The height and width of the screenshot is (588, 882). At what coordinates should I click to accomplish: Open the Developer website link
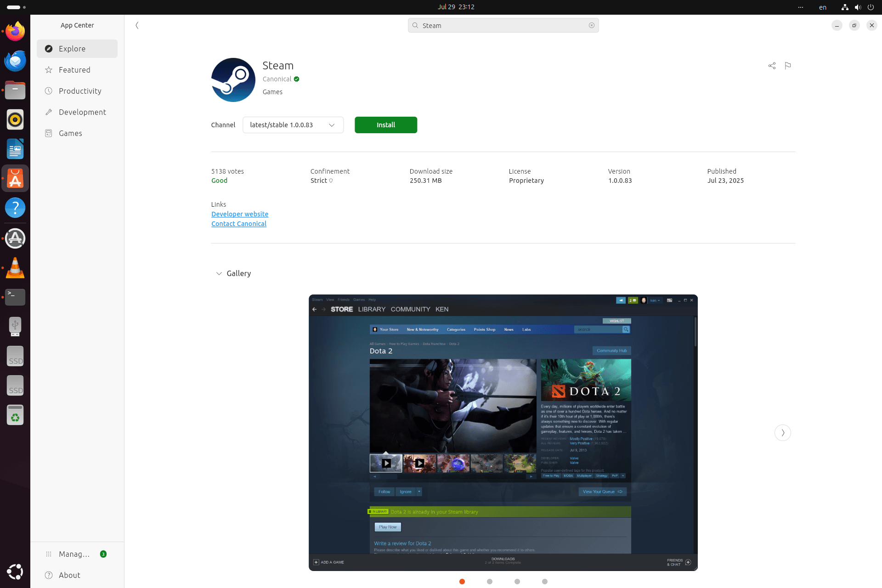click(x=240, y=214)
